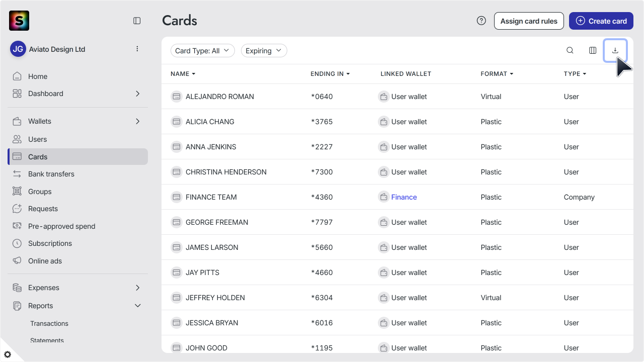Click card number *7300

click(x=322, y=172)
